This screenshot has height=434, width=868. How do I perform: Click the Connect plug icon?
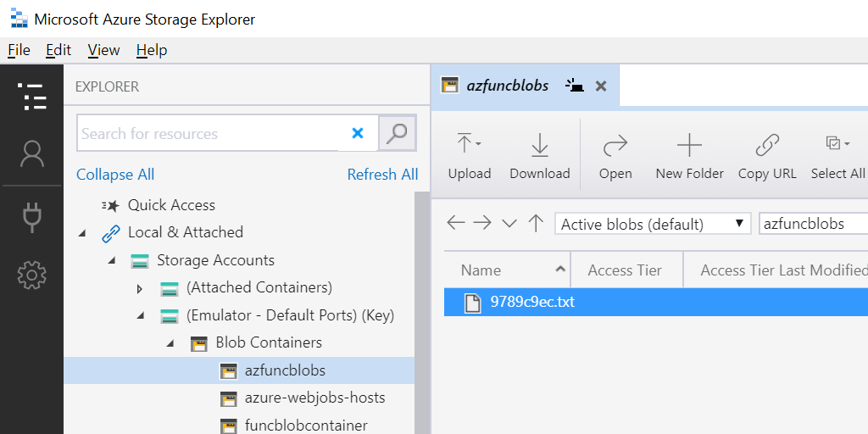click(31, 216)
